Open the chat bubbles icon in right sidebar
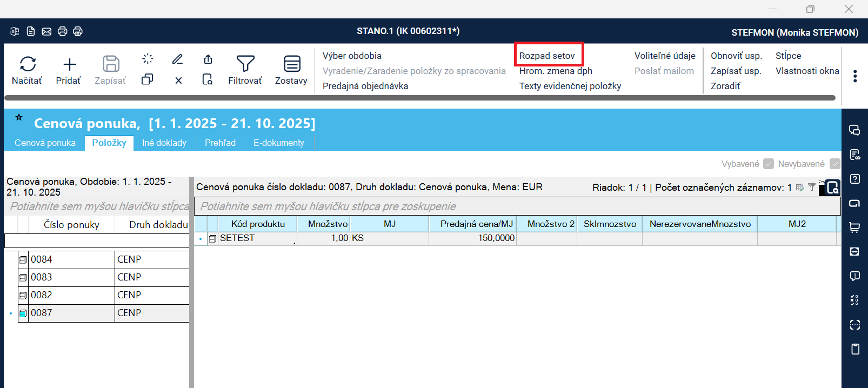Image resolution: width=868 pixels, height=388 pixels. (854, 130)
